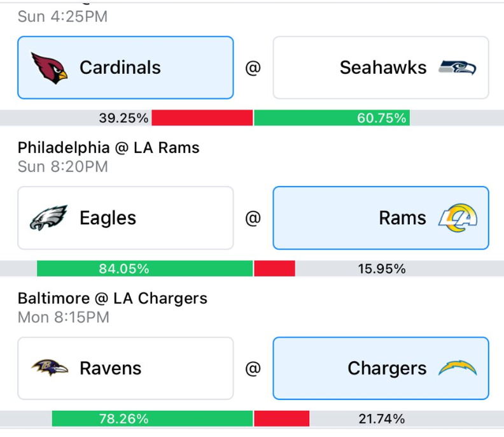Click the Arizona Cardinals bird logo

point(49,68)
